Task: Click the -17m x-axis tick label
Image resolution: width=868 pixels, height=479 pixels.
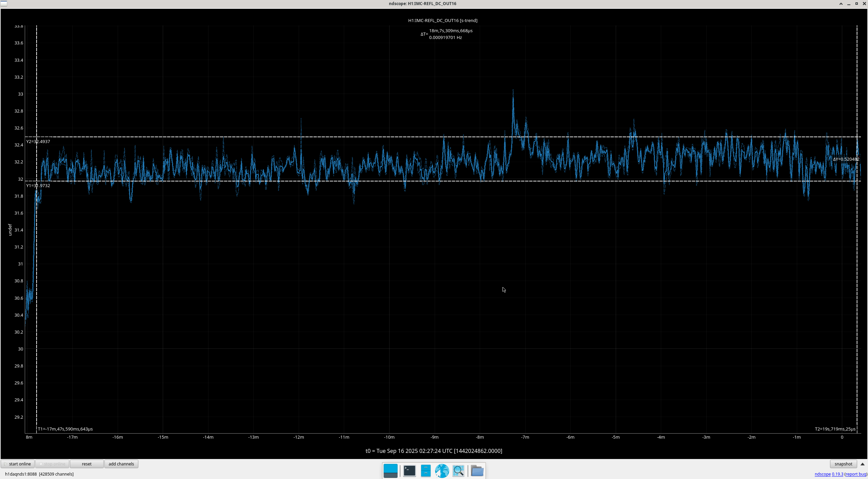Action: [72, 437]
